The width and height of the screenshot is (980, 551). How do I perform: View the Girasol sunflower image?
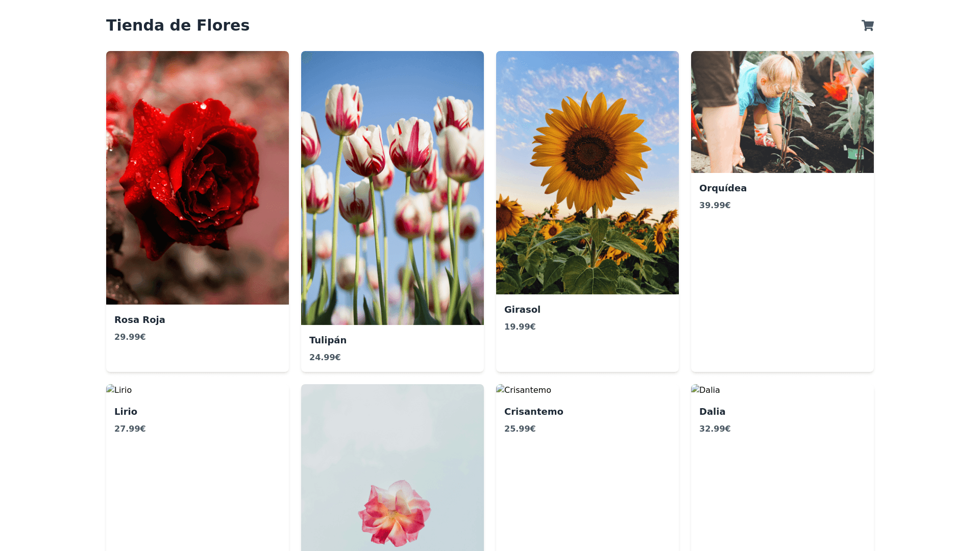tap(587, 172)
